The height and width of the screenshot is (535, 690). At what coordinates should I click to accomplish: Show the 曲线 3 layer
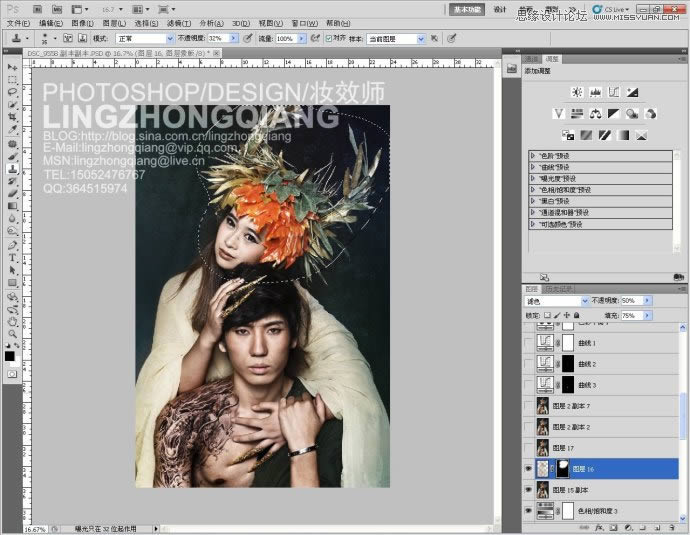tap(528, 385)
